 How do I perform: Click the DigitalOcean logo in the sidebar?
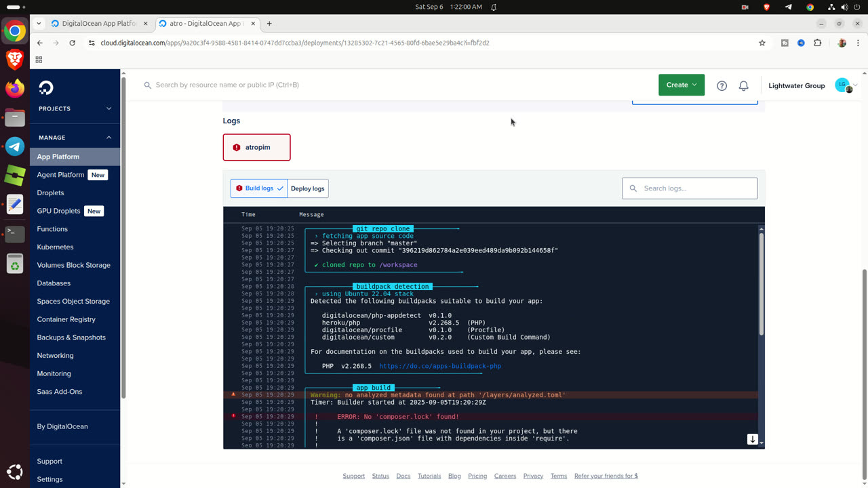click(45, 87)
